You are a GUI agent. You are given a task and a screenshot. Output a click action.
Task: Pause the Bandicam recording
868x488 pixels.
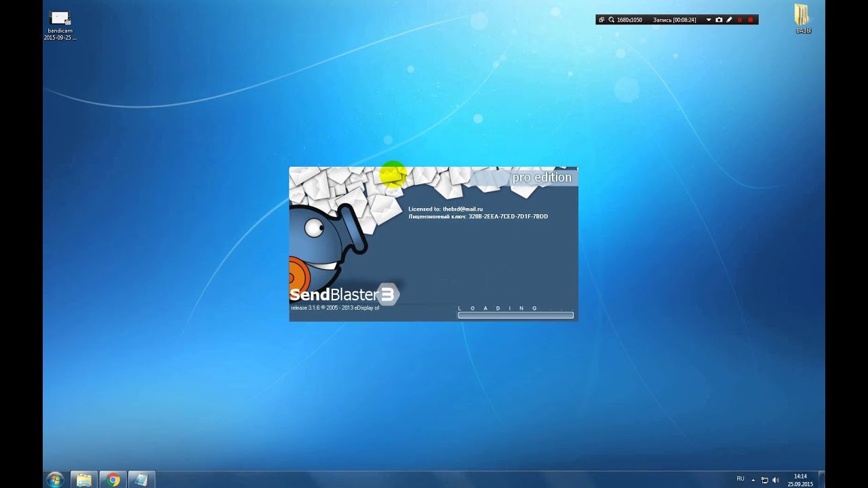740,20
